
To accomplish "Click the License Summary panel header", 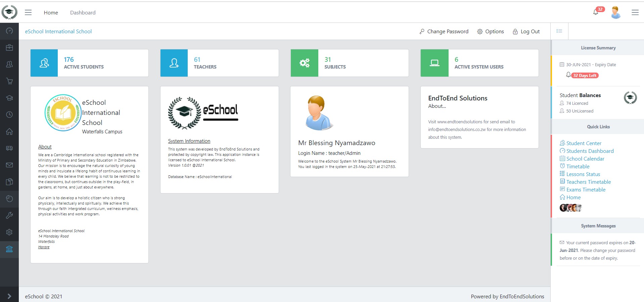I will point(598,48).
